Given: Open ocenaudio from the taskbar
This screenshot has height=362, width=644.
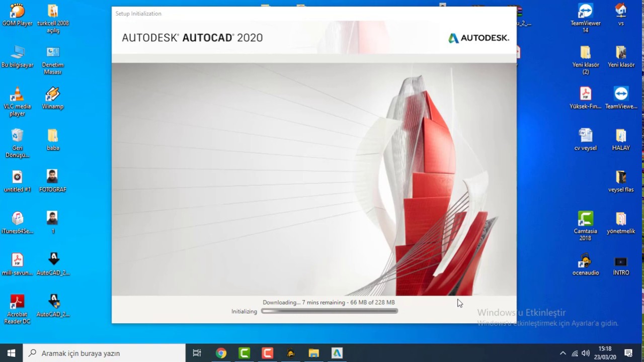Looking at the screenshot, I should [x=290, y=353].
